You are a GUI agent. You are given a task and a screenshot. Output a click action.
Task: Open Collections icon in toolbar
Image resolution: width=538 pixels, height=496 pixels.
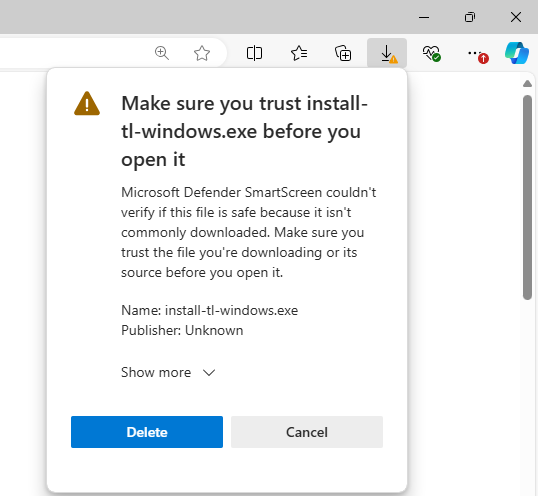[343, 53]
